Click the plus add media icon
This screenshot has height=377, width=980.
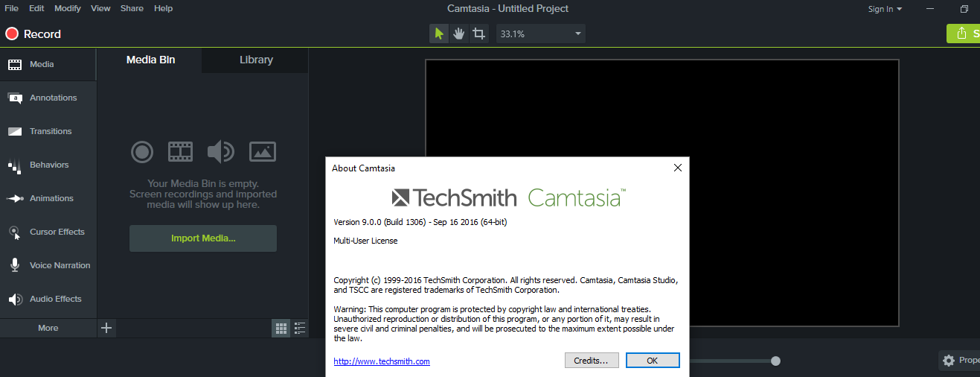tap(106, 328)
